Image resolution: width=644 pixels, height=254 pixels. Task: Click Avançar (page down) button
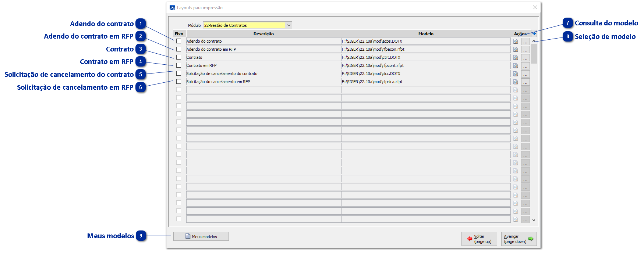click(x=519, y=239)
